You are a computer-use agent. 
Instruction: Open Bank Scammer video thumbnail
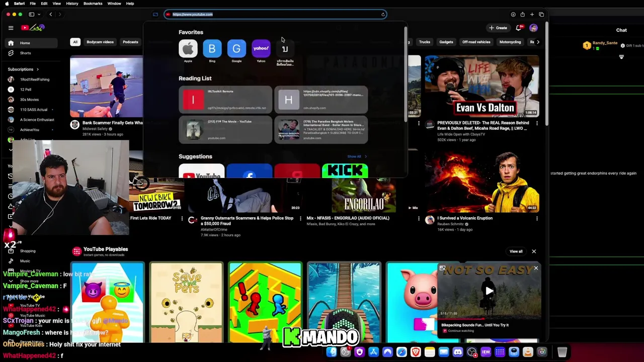[x=106, y=86]
